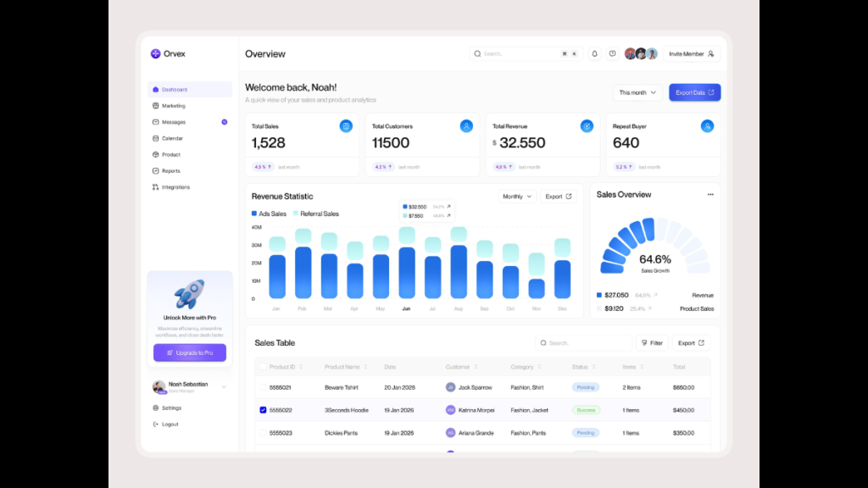Check the row 5555023 checkbox
Viewport: 868px width, 488px height.
click(x=263, y=433)
